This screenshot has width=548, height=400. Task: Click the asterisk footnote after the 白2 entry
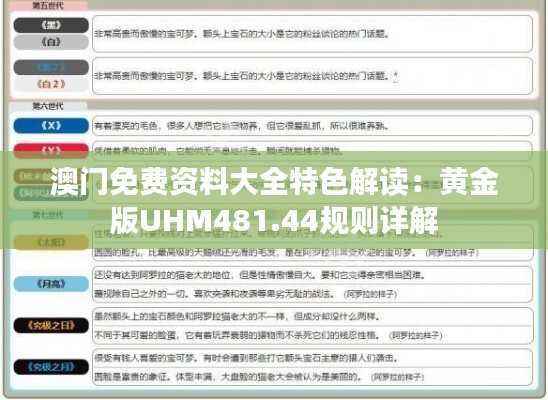coord(396,75)
